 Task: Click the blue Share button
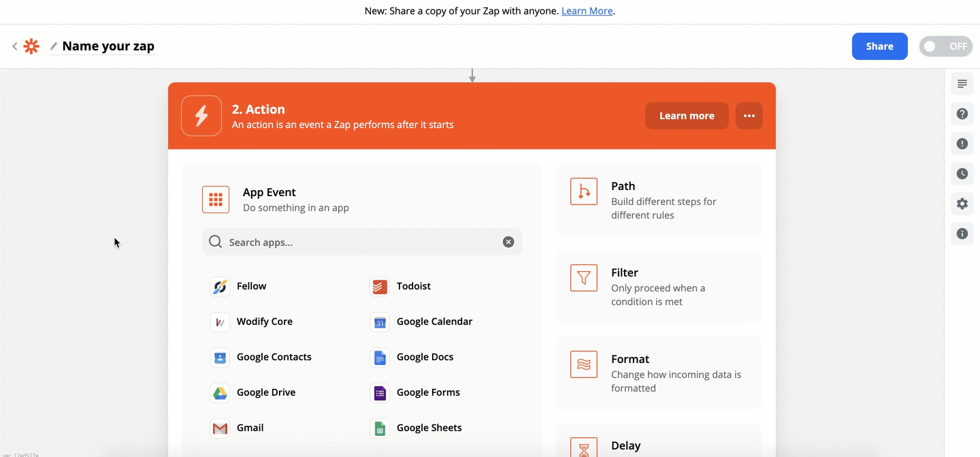pos(879,46)
